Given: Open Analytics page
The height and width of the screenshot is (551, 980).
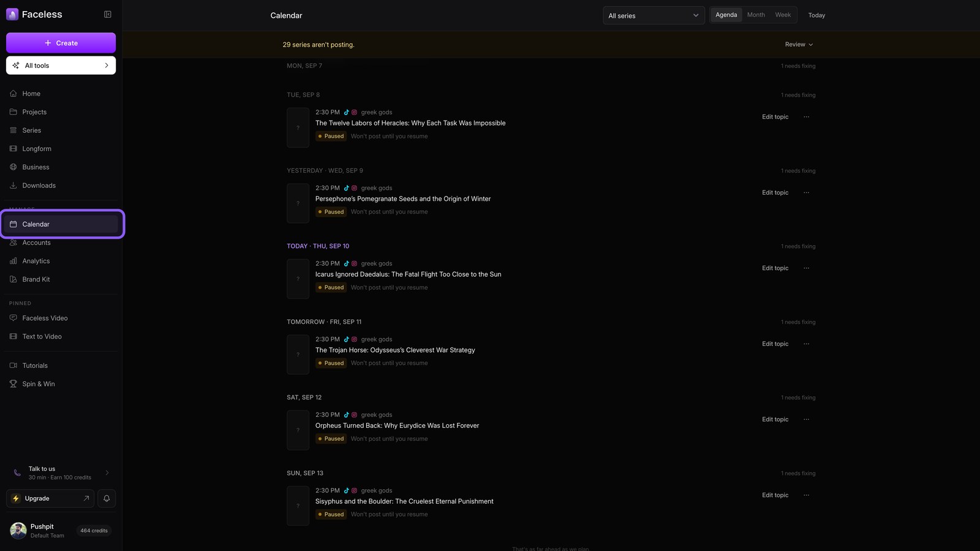Looking at the screenshot, I should 61,261.
